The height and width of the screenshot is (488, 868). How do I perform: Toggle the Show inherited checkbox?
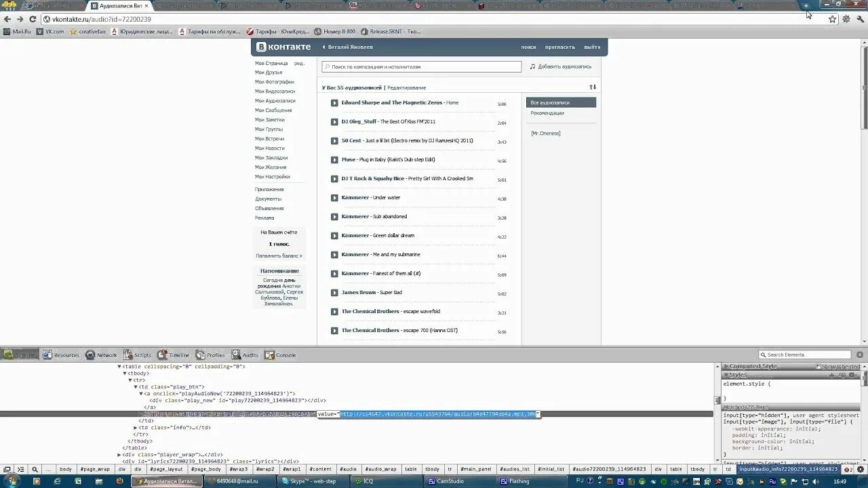click(x=818, y=367)
